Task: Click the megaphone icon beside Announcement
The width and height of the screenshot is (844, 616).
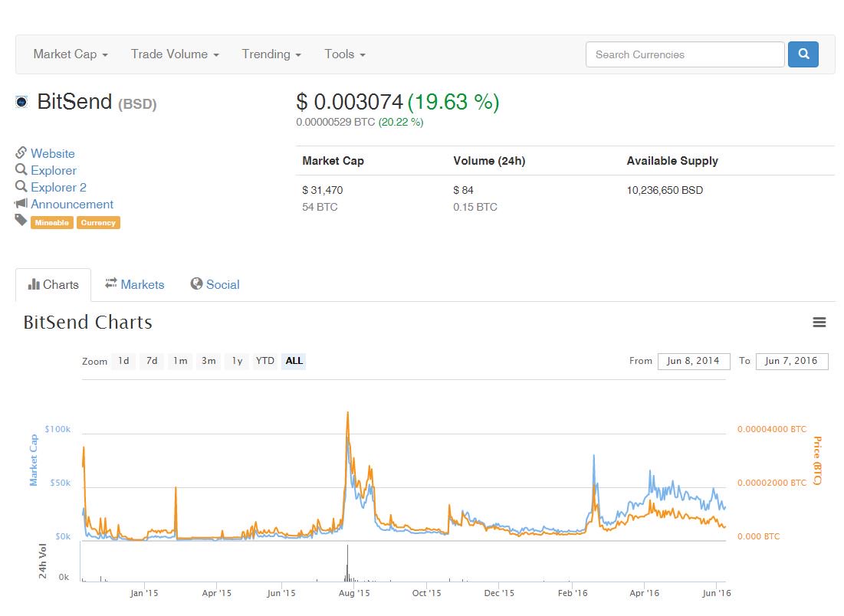Action: tap(21, 203)
